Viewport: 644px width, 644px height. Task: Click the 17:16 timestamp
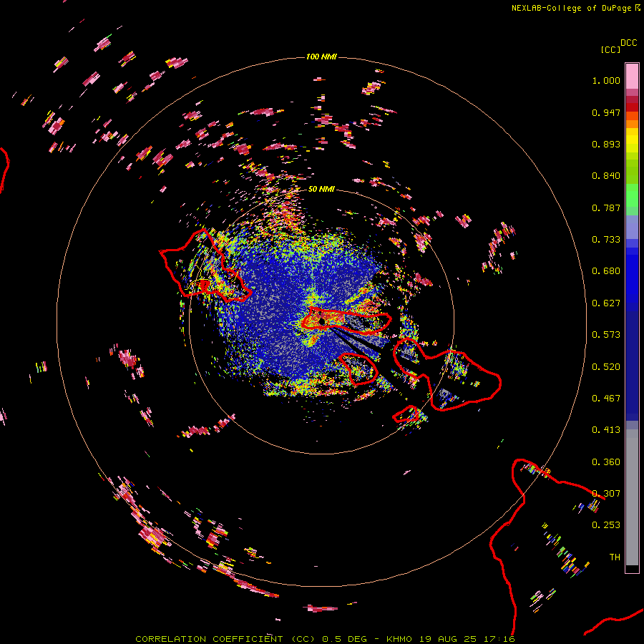coord(500,639)
